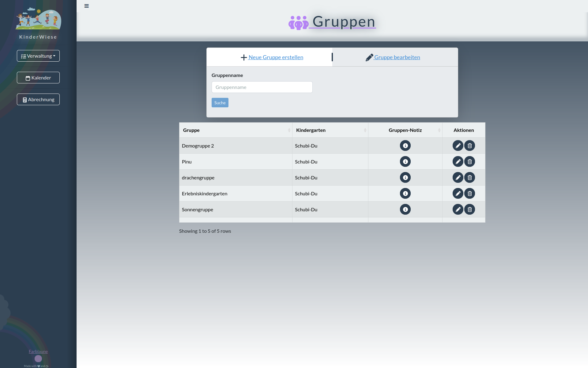Edit drachengruppe with pencil icon
The height and width of the screenshot is (368, 588).
[x=458, y=178]
